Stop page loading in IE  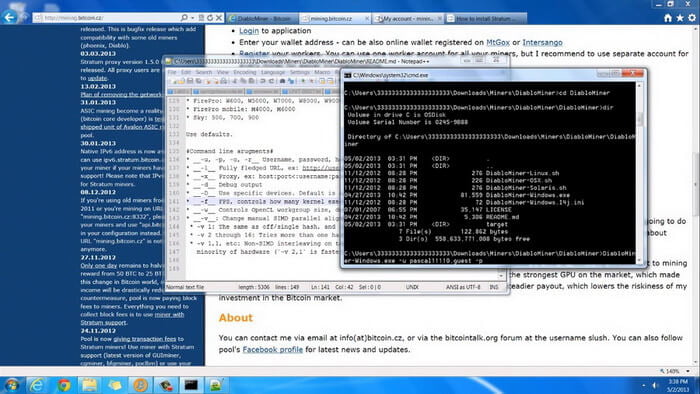tap(219, 18)
